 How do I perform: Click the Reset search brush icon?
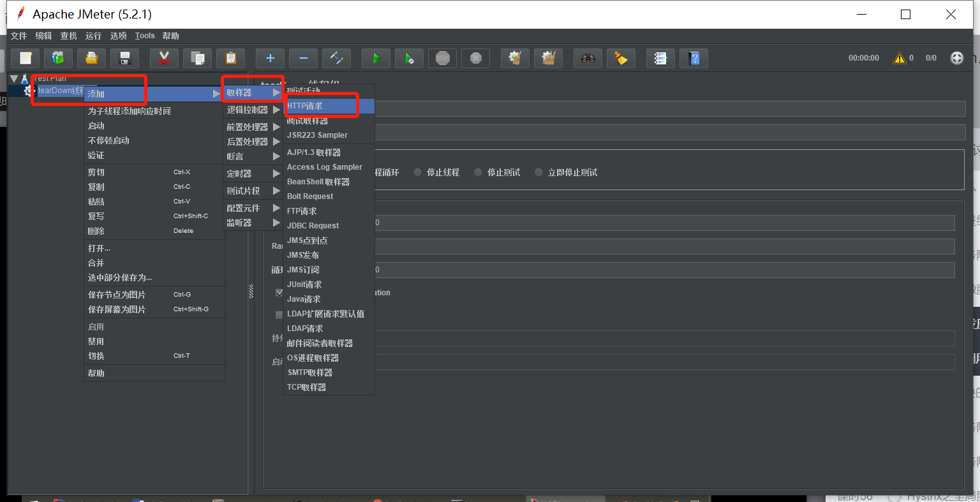pyautogui.click(x=621, y=58)
